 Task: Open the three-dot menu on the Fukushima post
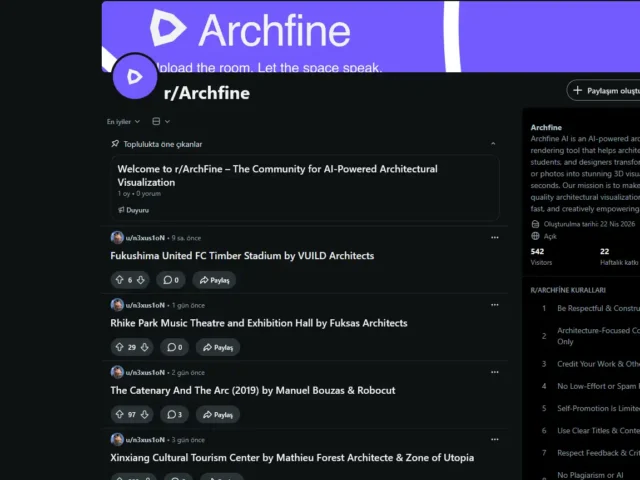pos(495,238)
